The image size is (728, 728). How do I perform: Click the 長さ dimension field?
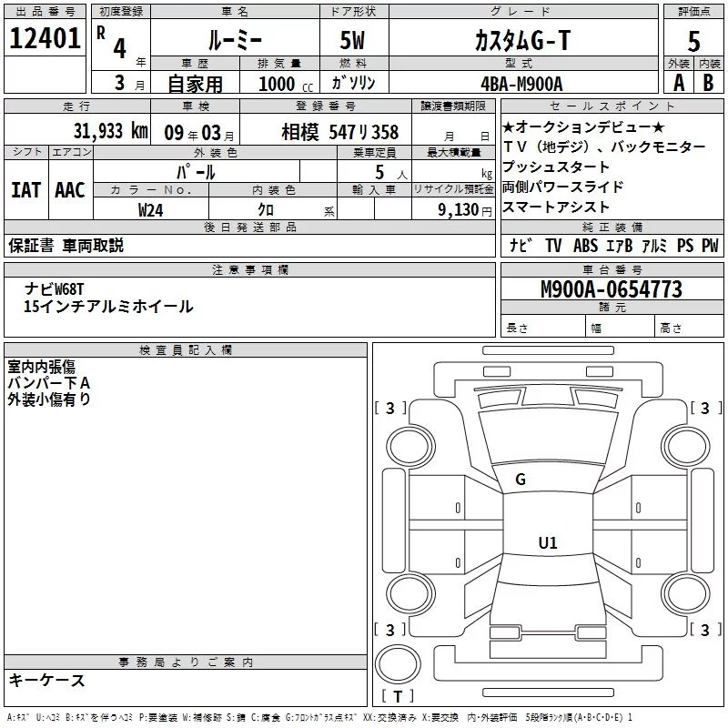tap(543, 328)
